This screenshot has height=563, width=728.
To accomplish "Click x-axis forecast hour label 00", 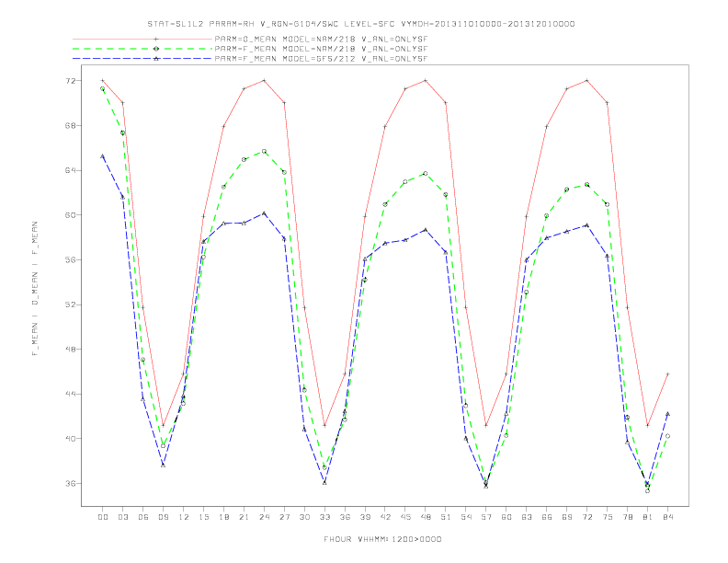I will coord(103,517).
